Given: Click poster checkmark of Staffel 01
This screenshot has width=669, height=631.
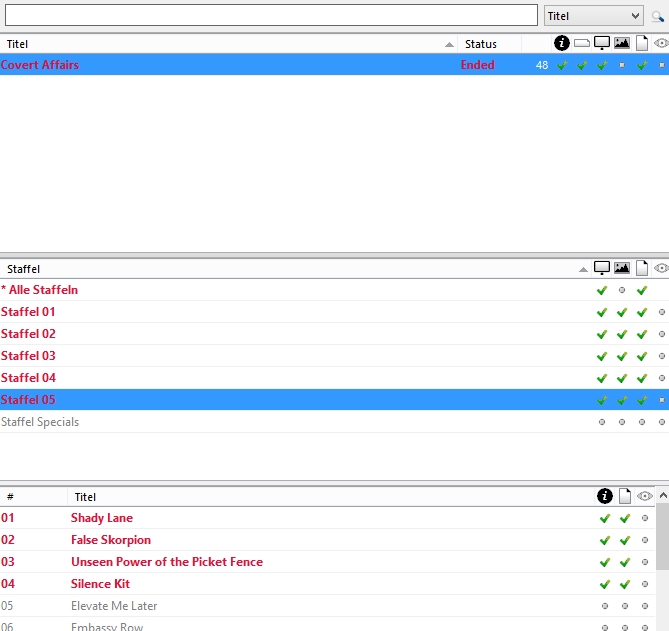Looking at the screenshot, I should [602, 312].
